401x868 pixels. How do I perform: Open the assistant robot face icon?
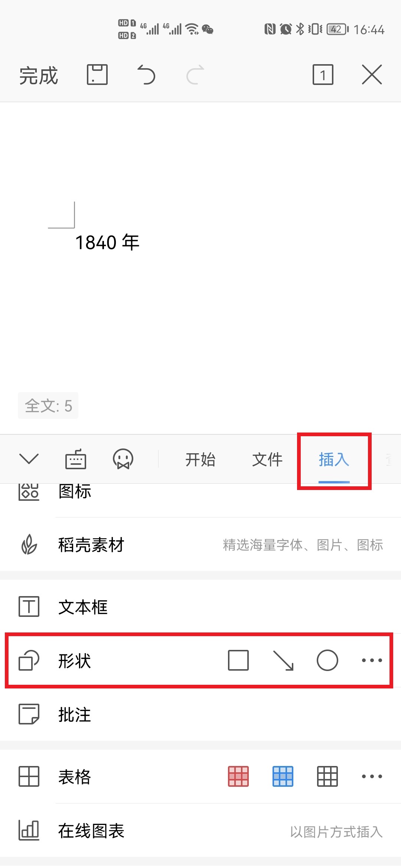click(123, 459)
